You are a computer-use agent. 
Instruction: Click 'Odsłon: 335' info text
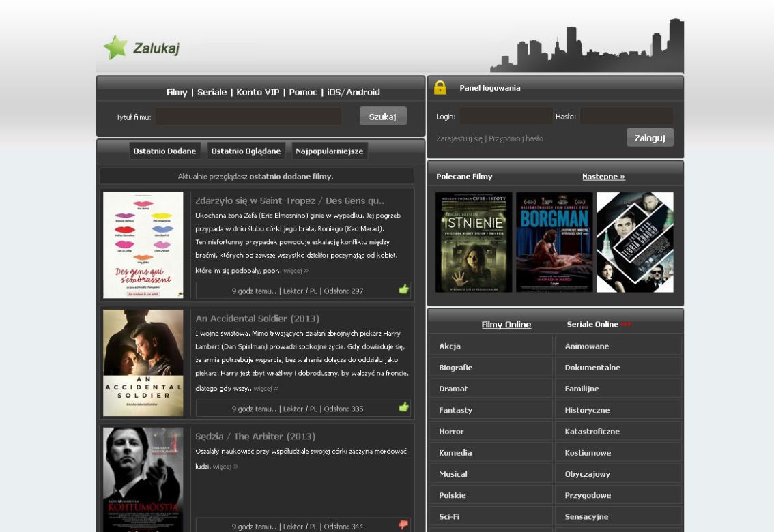point(343,409)
